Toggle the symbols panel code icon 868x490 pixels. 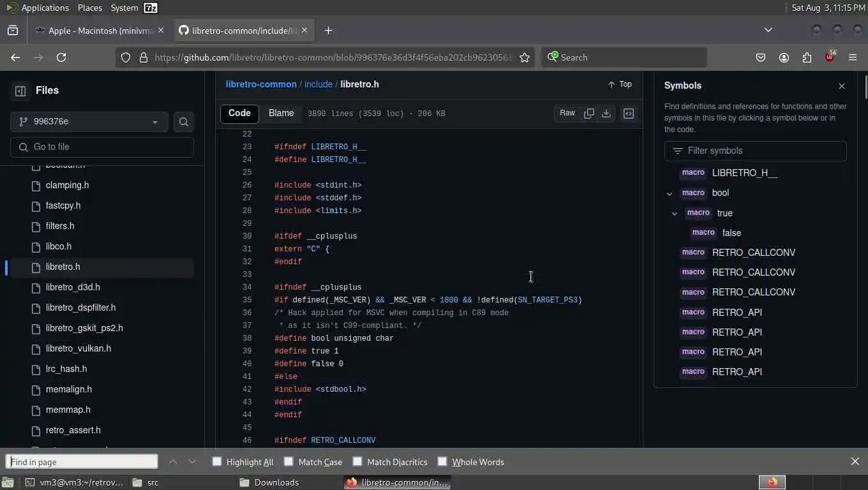[629, 114]
